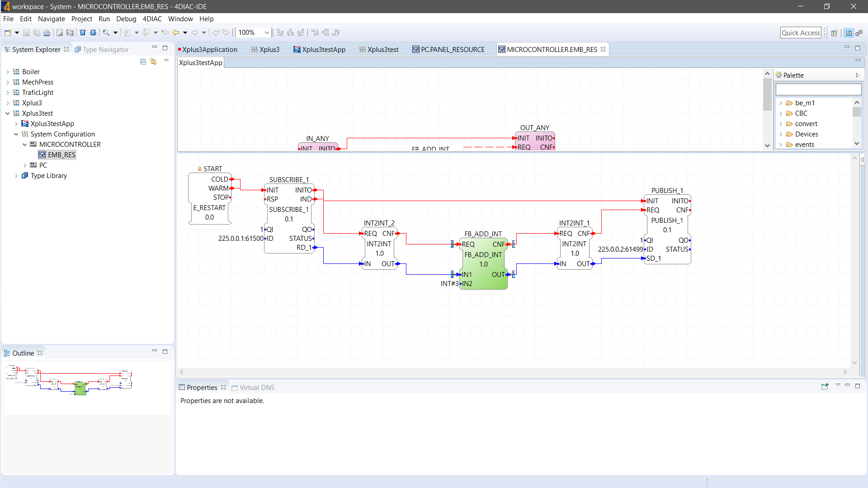
Task: Select the SUBSCRIBE_1 function block
Action: coord(289,219)
